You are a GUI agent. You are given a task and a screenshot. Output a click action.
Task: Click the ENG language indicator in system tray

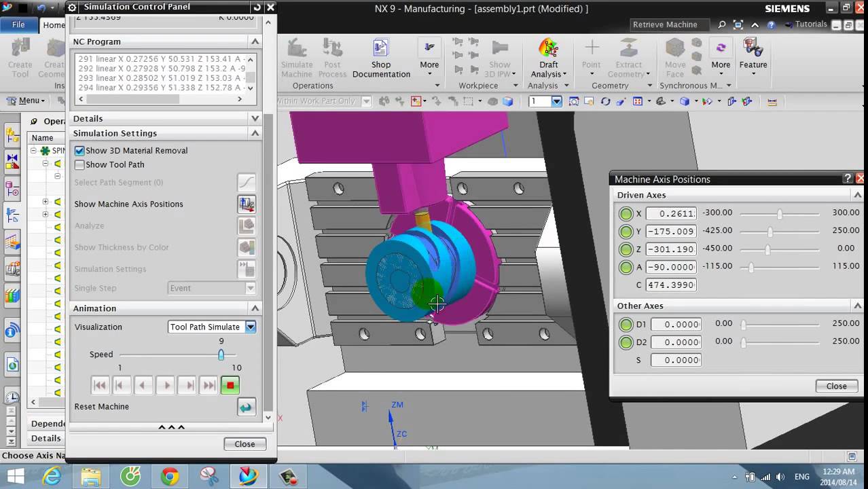click(x=802, y=477)
